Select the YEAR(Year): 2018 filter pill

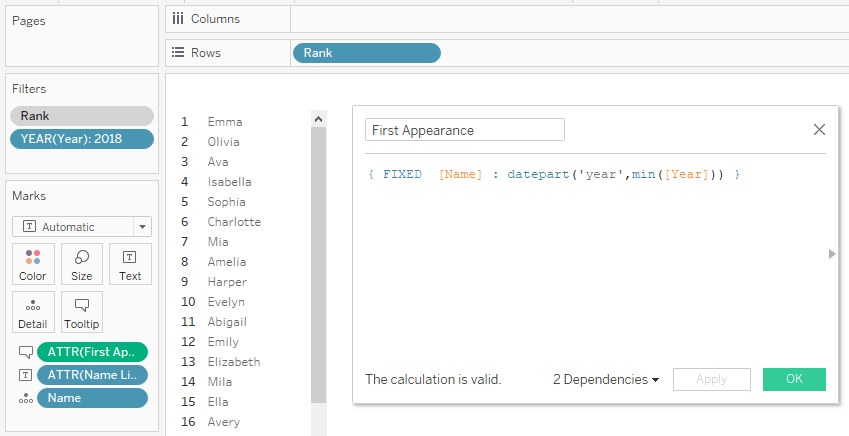pos(82,139)
